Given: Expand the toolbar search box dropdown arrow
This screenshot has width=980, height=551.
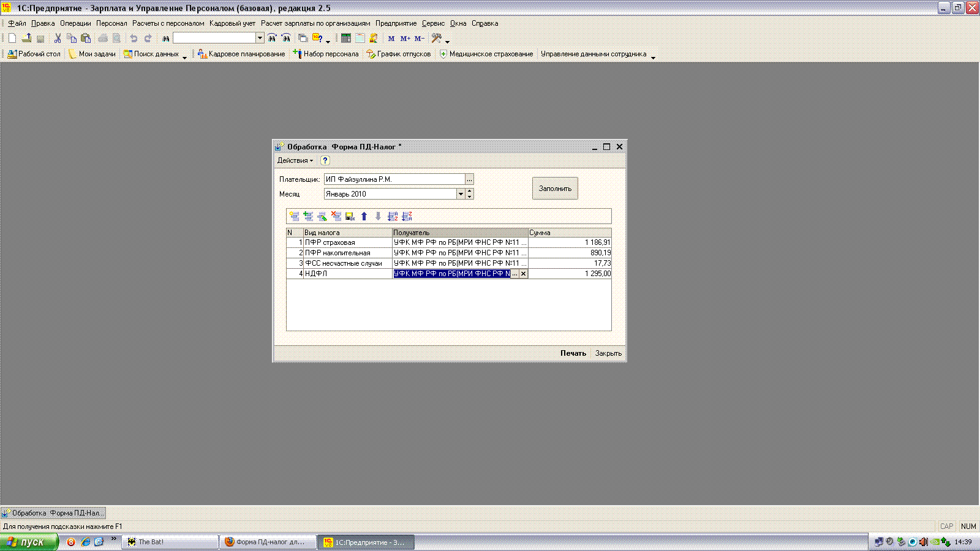Looking at the screenshot, I should pyautogui.click(x=260, y=38).
